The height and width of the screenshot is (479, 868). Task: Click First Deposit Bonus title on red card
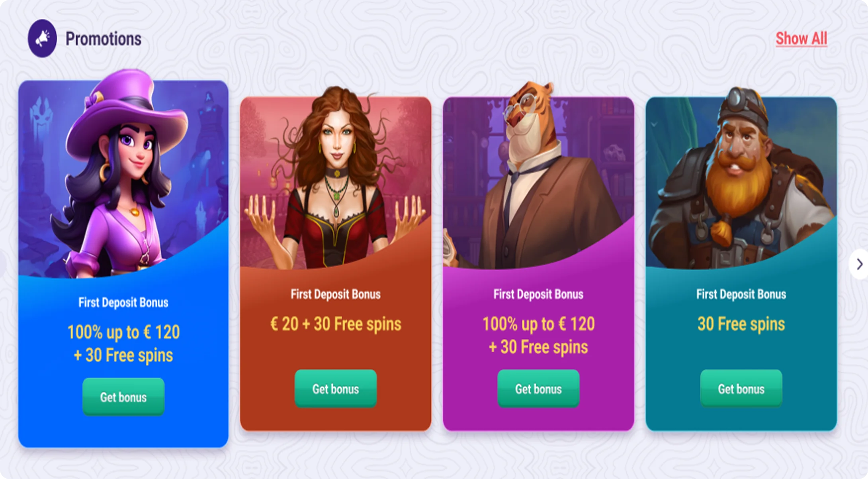point(336,294)
